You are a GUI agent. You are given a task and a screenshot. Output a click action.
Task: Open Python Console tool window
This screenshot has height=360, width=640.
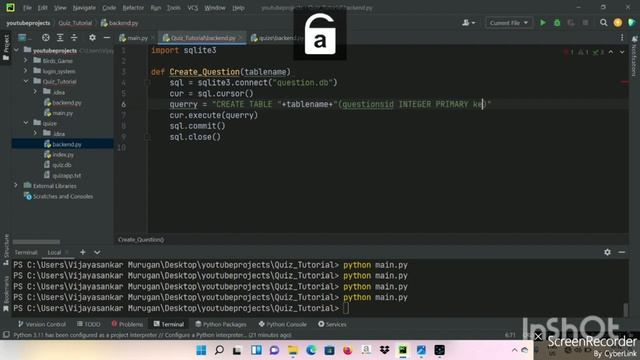click(x=282, y=324)
